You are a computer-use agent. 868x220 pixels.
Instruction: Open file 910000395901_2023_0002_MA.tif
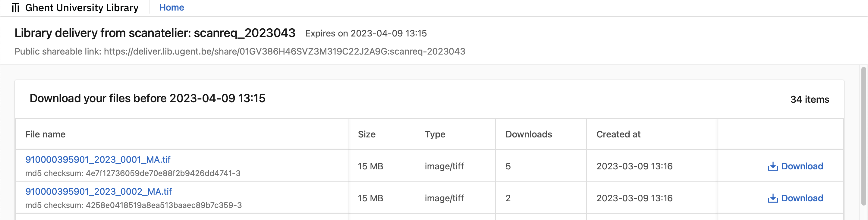pos(98,191)
